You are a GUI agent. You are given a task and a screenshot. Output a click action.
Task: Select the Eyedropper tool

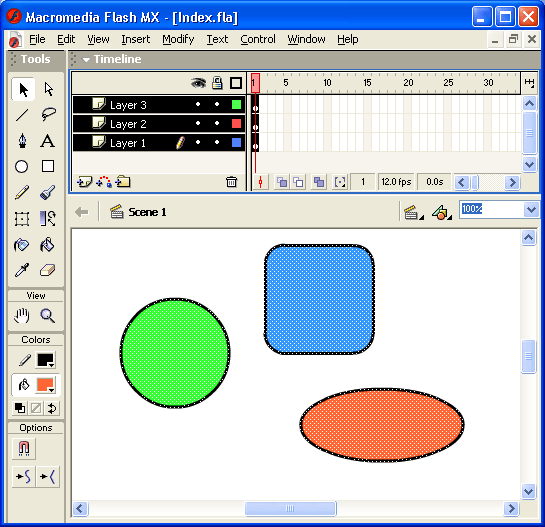[22, 270]
